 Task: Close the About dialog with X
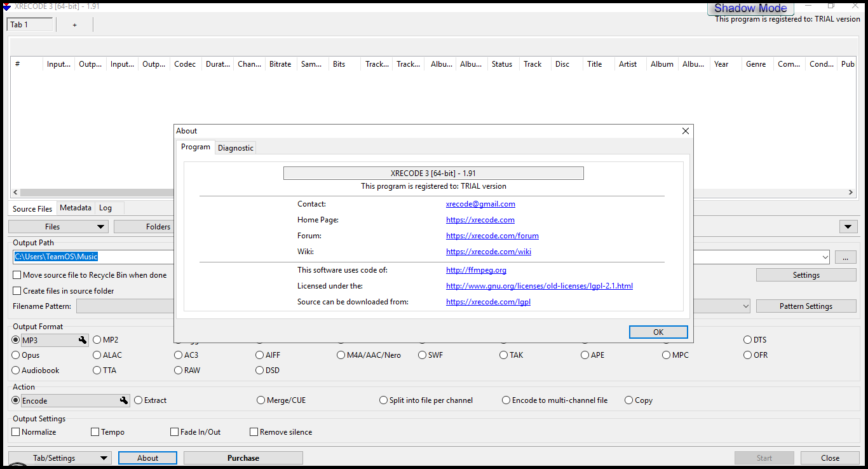685,131
